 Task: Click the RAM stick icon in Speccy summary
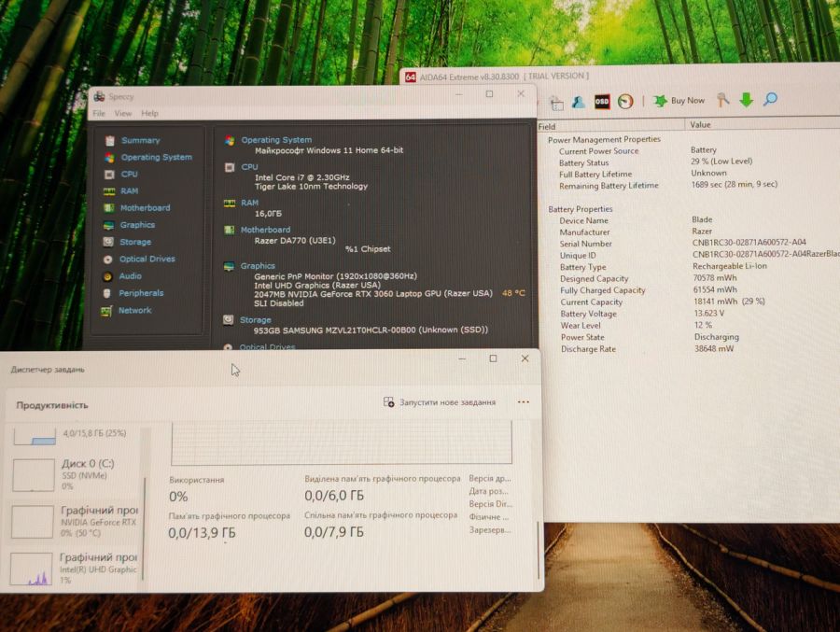pyautogui.click(x=230, y=204)
